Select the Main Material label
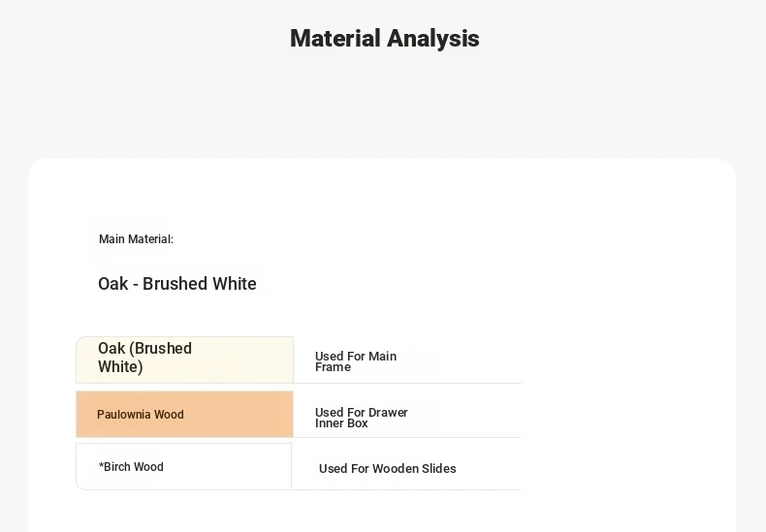Viewport: 766px width, 532px height. (137, 239)
